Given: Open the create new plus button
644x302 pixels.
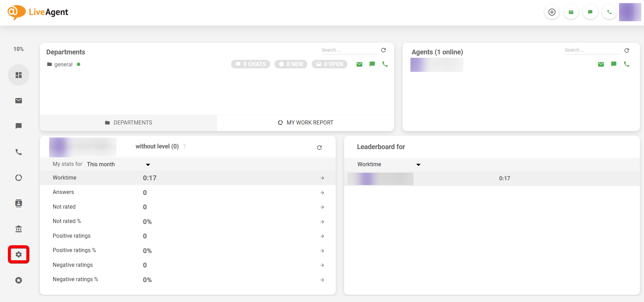Looking at the screenshot, I should coord(552,12).
